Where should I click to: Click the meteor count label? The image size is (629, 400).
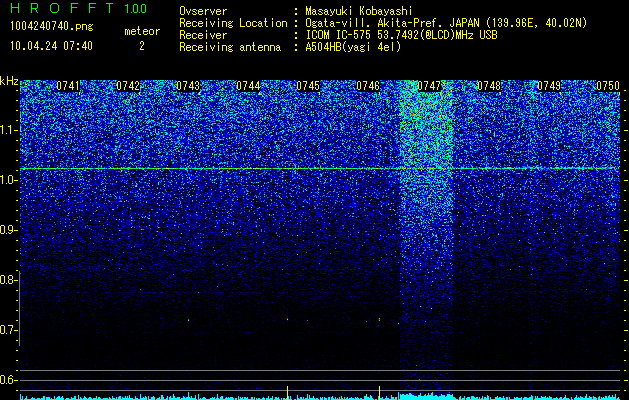(142, 31)
